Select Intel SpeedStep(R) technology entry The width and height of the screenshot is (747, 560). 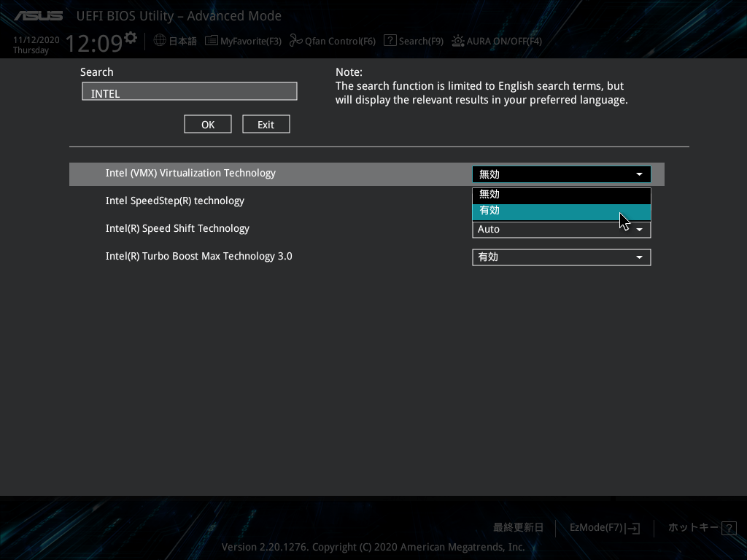coord(175,201)
